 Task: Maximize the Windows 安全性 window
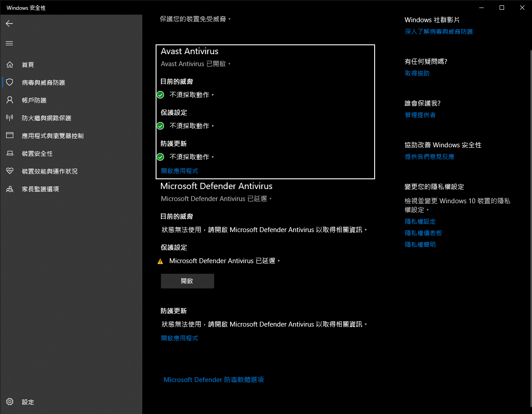point(502,8)
